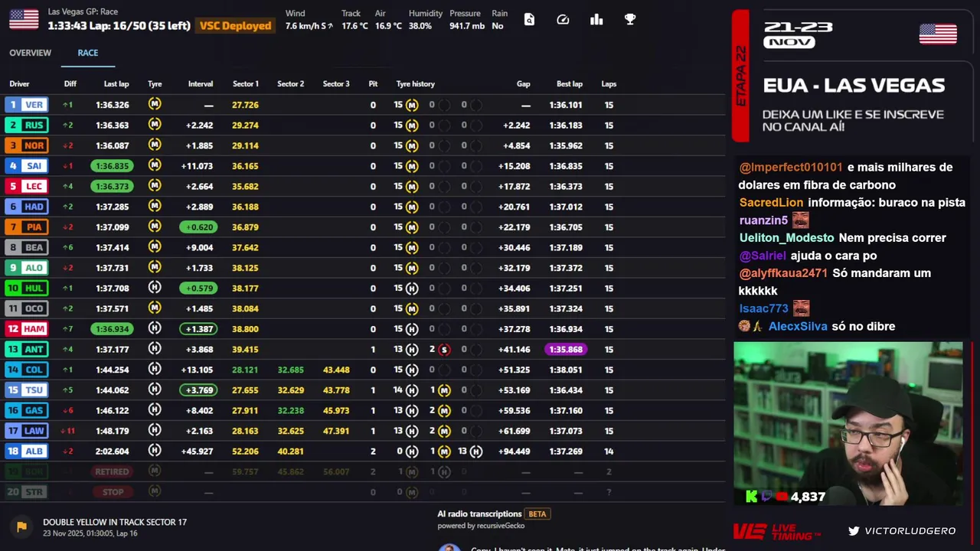This screenshot has width=980, height=551.
Task: Open the bar chart statistics icon
Action: 596,20
